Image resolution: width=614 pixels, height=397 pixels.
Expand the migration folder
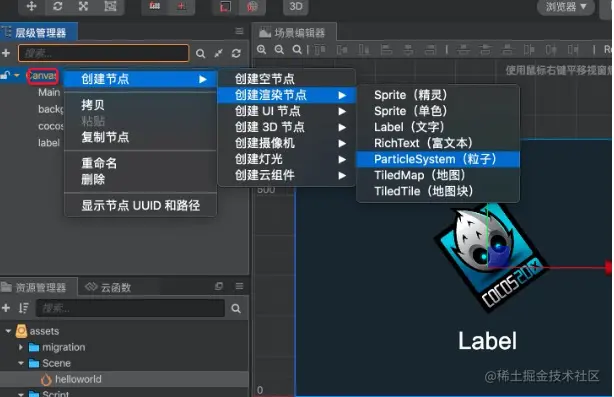(x=21, y=347)
